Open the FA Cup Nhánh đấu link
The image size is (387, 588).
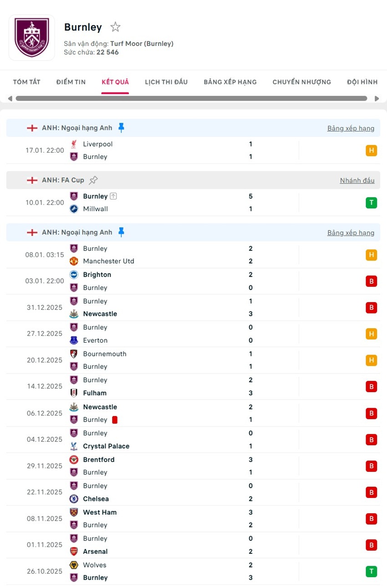pyautogui.click(x=357, y=181)
